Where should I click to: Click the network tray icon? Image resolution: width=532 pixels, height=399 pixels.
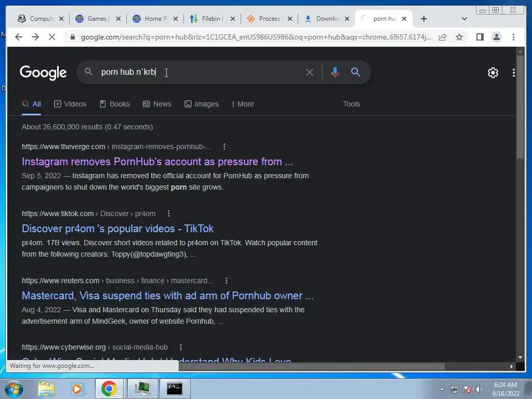click(454, 389)
